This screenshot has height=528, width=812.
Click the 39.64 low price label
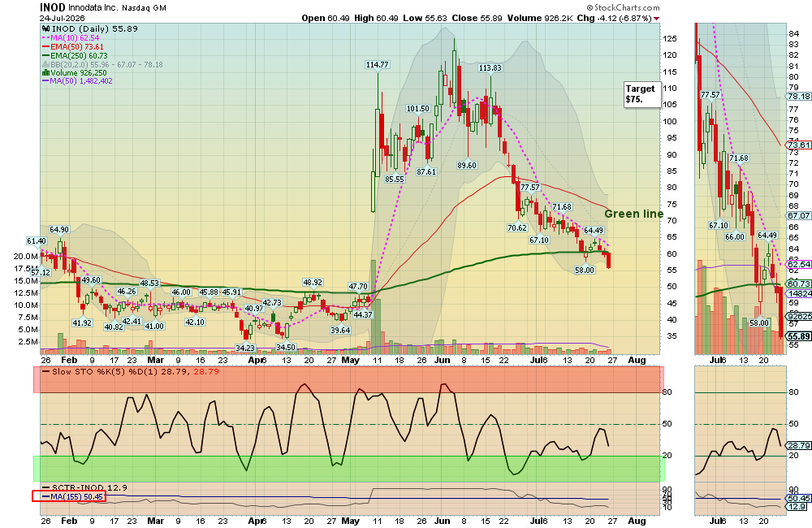tap(340, 330)
